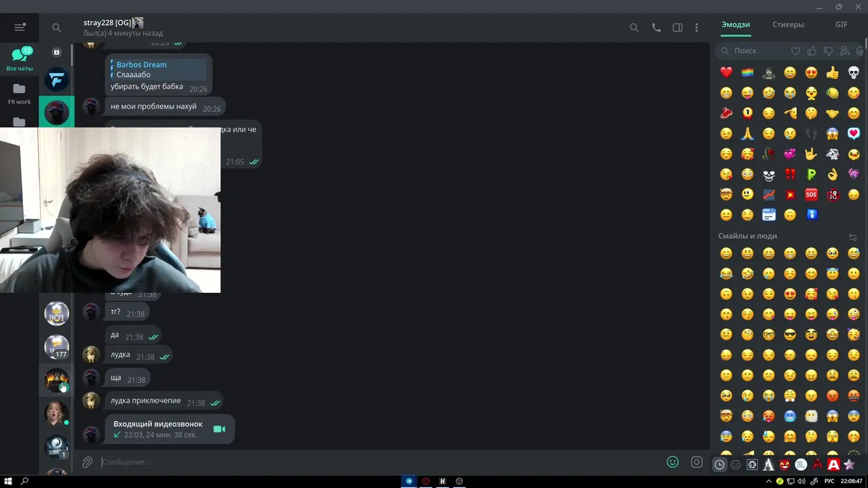Select the pink star emoji pack

coord(849,464)
